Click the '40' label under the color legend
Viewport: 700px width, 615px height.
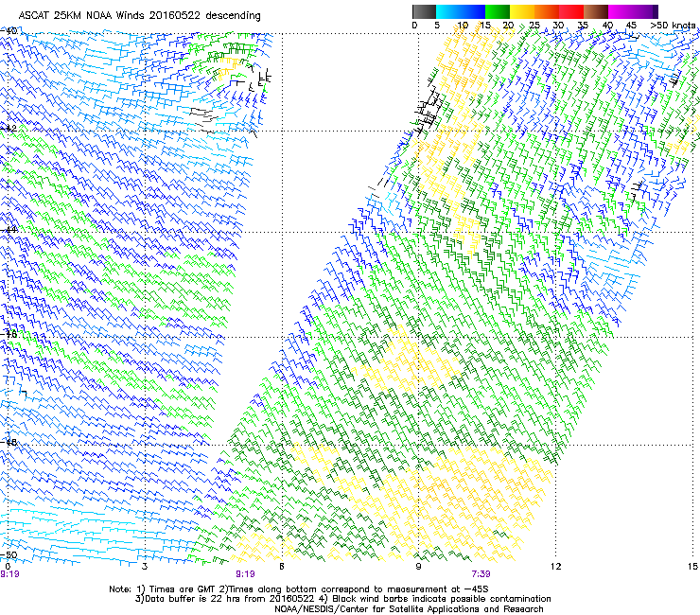coord(607,26)
